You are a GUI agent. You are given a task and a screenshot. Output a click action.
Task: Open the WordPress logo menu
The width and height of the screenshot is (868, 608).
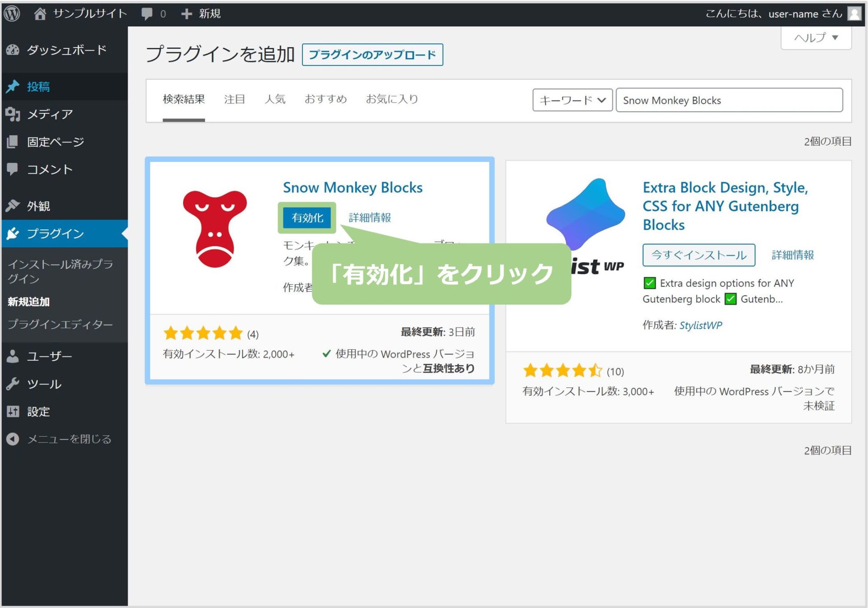12,14
